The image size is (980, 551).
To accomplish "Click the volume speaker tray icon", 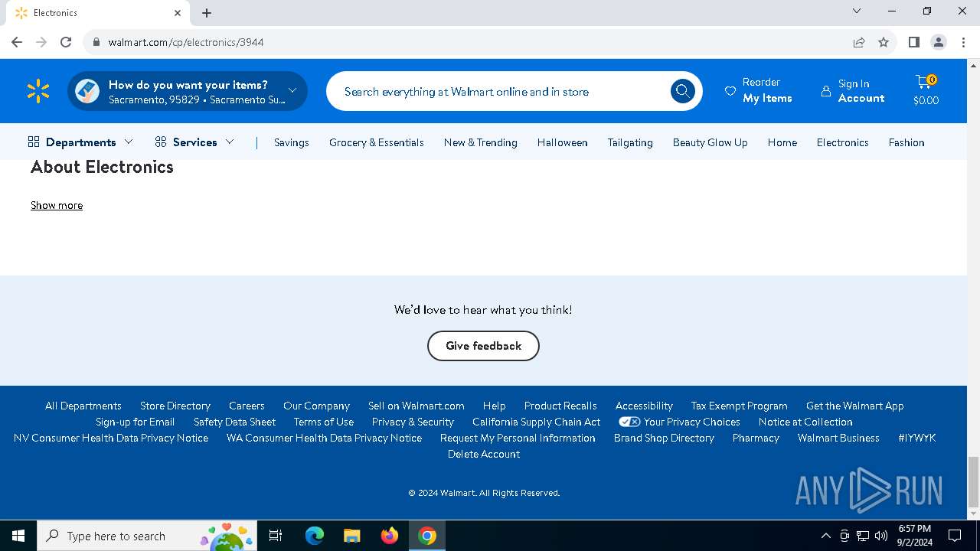I will point(881,536).
